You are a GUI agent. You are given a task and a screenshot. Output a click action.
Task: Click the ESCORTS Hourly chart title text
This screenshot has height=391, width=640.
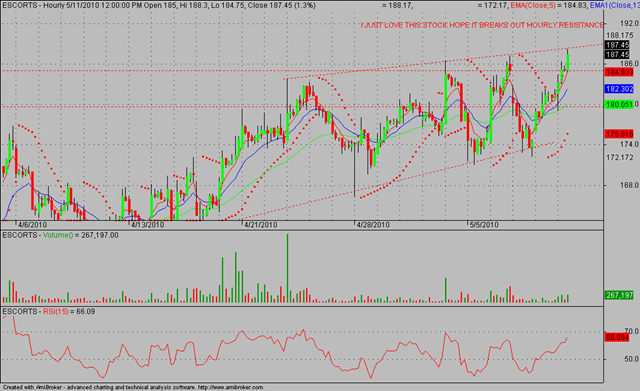pos(159,6)
